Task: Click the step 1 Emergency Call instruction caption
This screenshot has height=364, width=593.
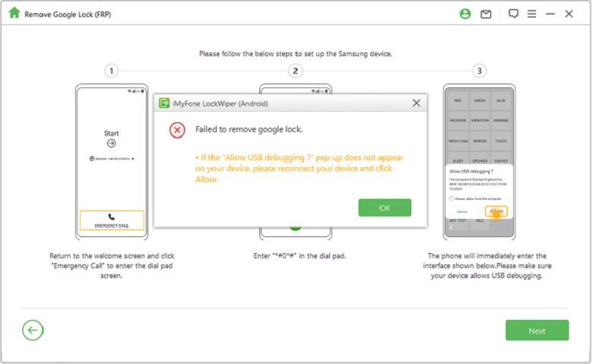Action: coord(112,266)
